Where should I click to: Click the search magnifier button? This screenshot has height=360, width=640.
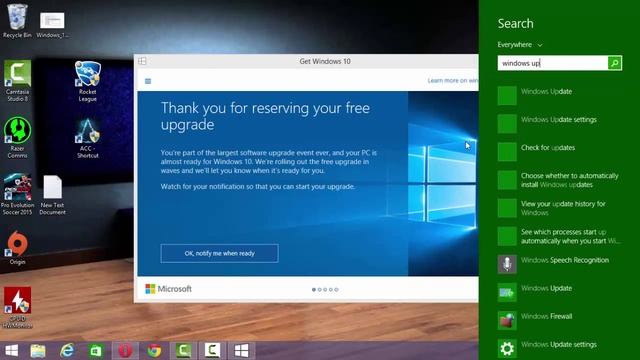615,63
